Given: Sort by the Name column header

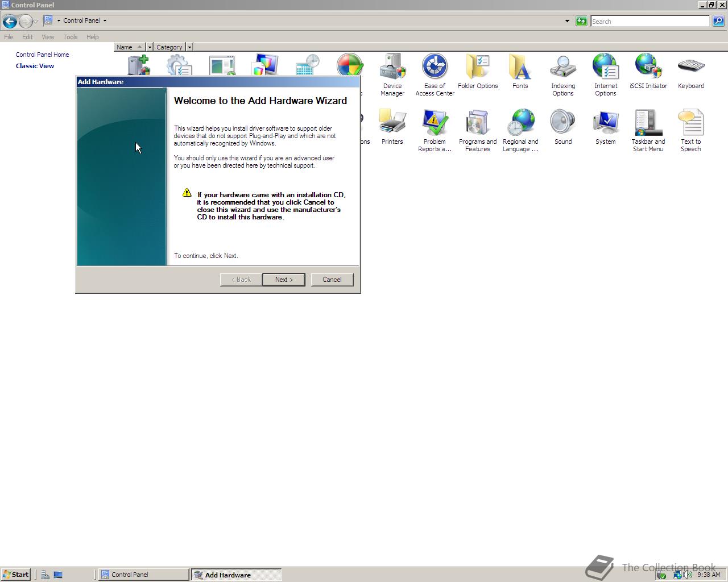Looking at the screenshot, I should (x=130, y=47).
